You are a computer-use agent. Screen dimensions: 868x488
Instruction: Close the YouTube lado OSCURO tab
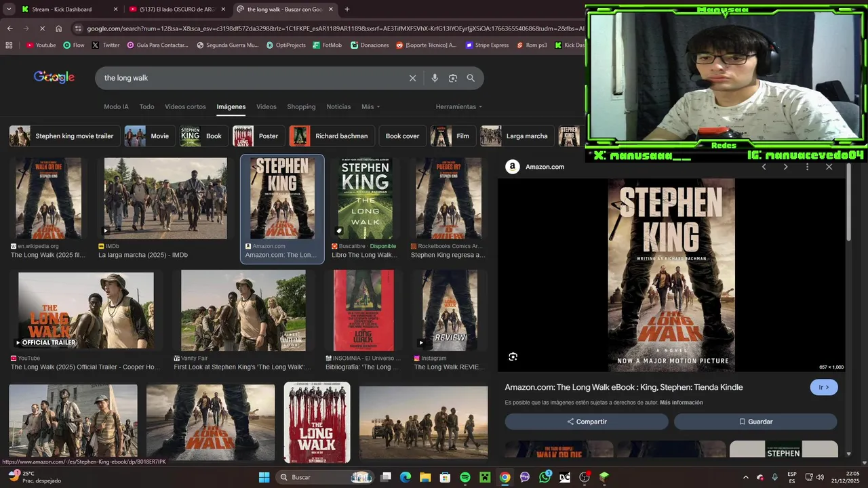click(x=223, y=9)
